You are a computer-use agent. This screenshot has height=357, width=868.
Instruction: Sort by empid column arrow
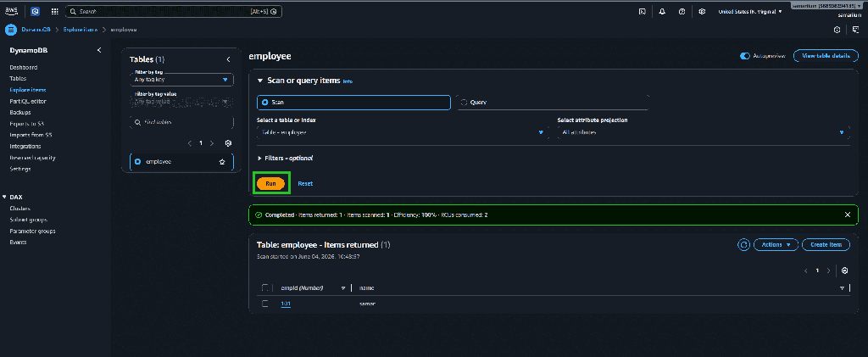[x=343, y=288]
